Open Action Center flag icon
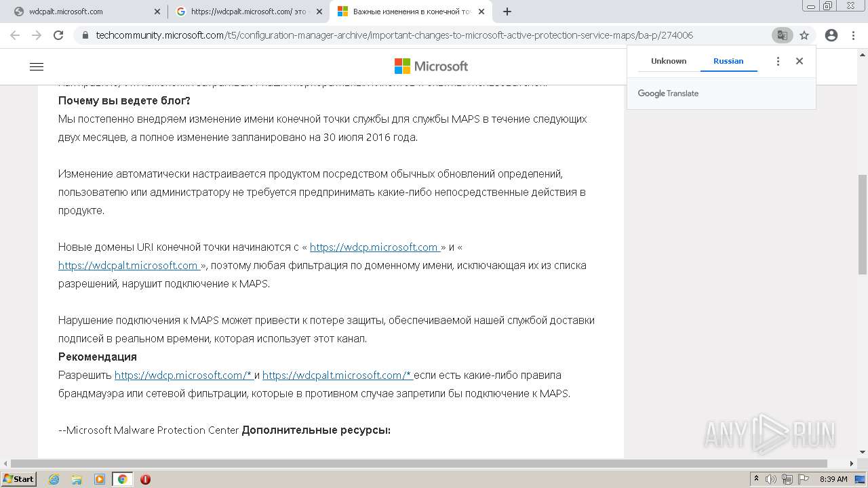This screenshot has width=868, height=488. [803, 479]
